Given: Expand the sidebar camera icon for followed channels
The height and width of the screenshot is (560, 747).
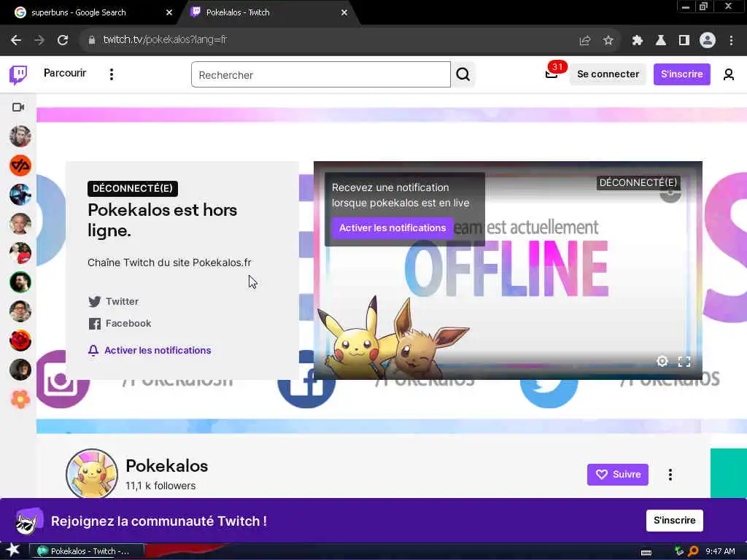Looking at the screenshot, I should point(18,107).
